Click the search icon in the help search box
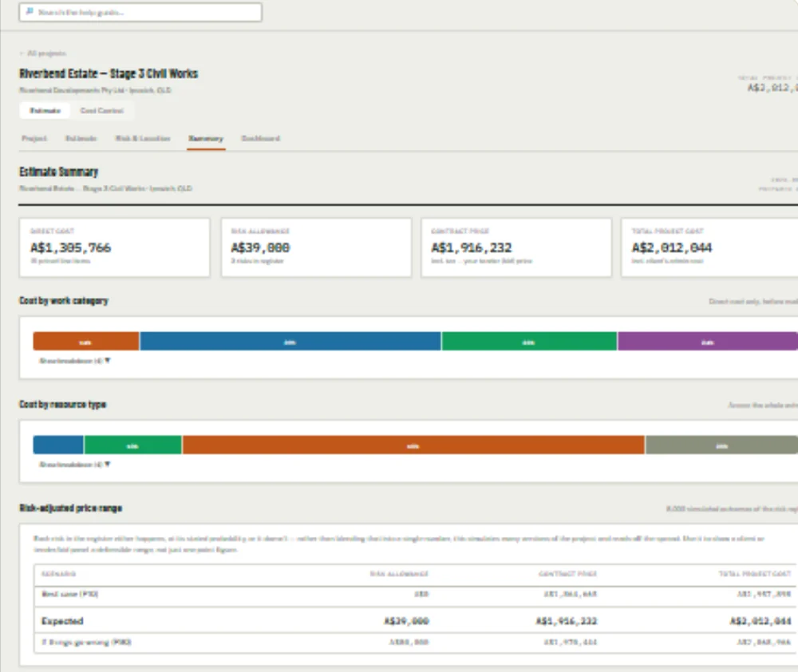Image resolution: width=798 pixels, height=672 pixels. click(30, 12)
